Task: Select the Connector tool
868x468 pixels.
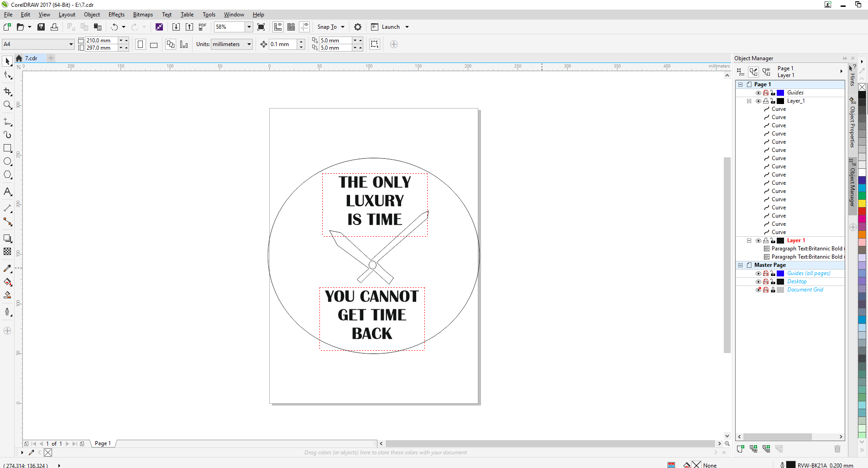Action: point(7,222)
